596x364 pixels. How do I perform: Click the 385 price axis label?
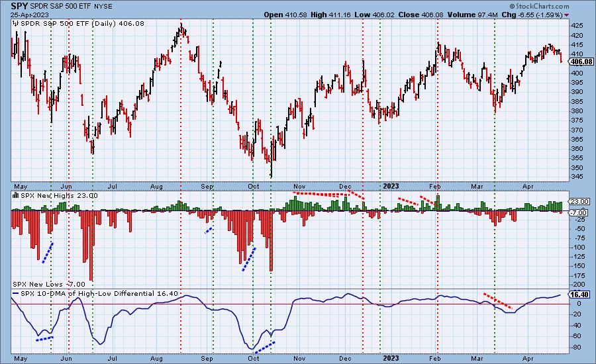pyautogui.click(x=577, y=101)
